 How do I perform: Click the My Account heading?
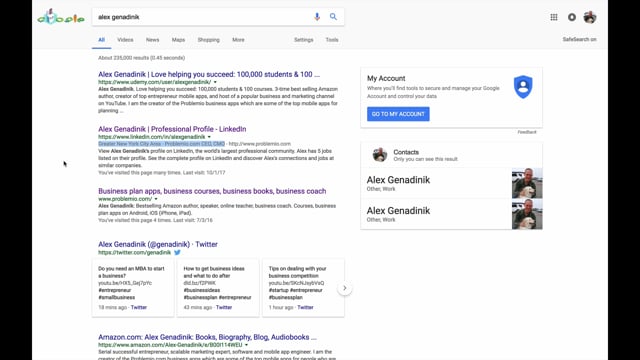pyautogui.click(x=386, y=78)
